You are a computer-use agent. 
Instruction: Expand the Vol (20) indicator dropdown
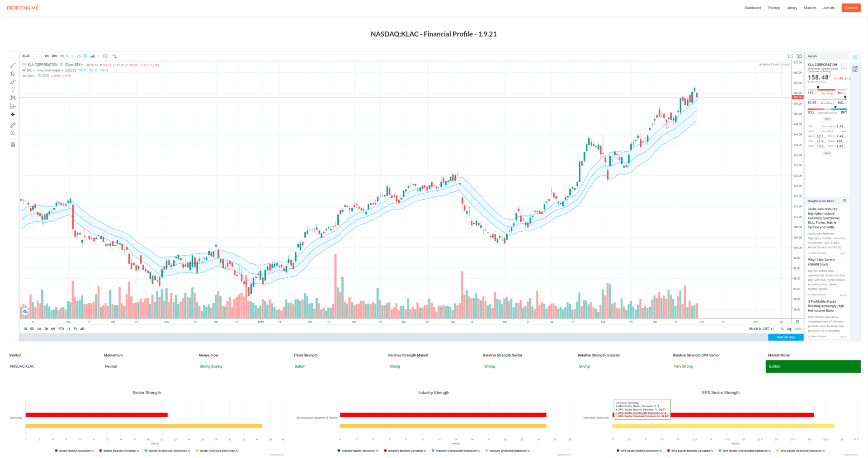[35, 76]
